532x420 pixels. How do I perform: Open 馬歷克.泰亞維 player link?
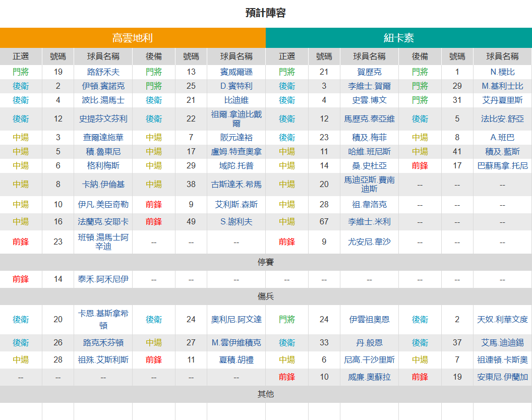370,119
